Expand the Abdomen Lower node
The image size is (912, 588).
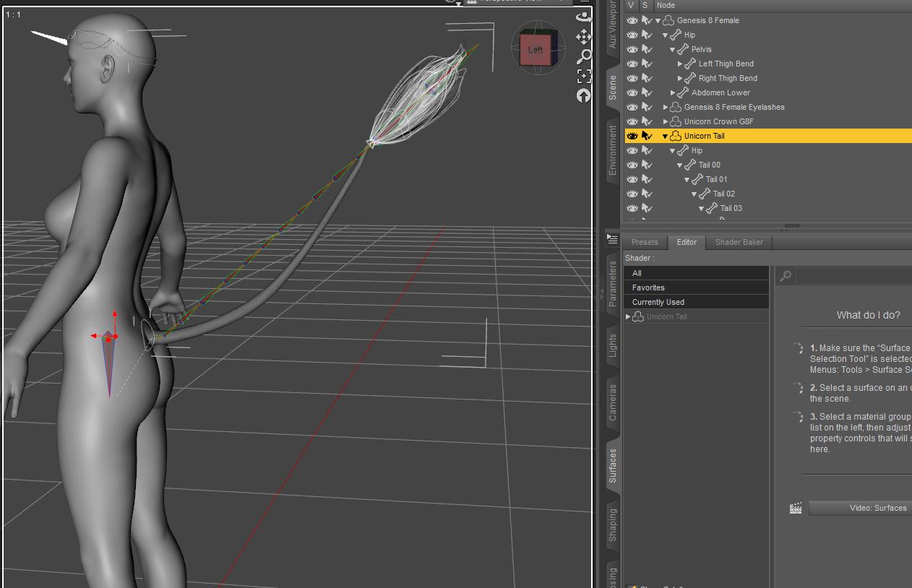[673, 92]
